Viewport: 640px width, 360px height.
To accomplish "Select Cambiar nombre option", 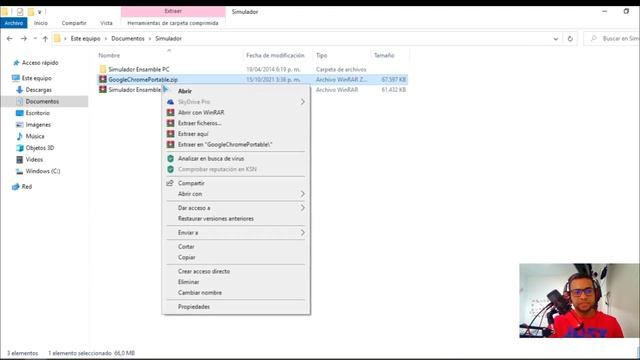I will [200, 292].
